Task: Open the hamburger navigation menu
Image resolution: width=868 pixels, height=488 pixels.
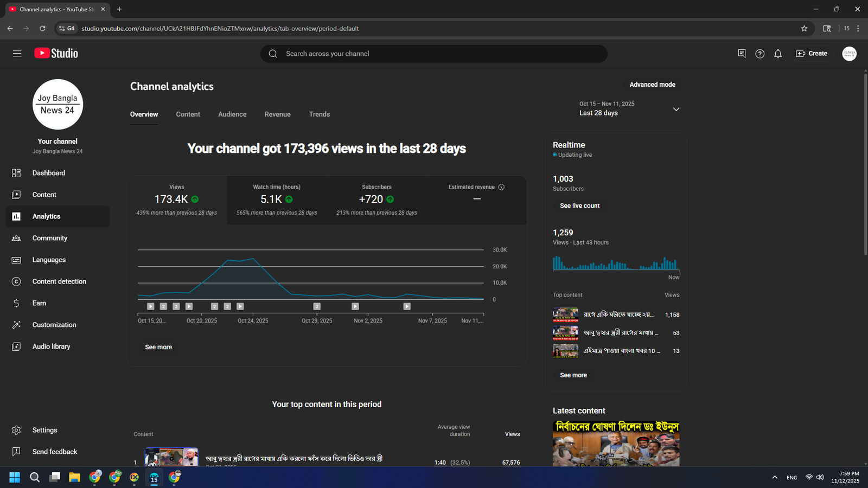Action: [17, 53]
